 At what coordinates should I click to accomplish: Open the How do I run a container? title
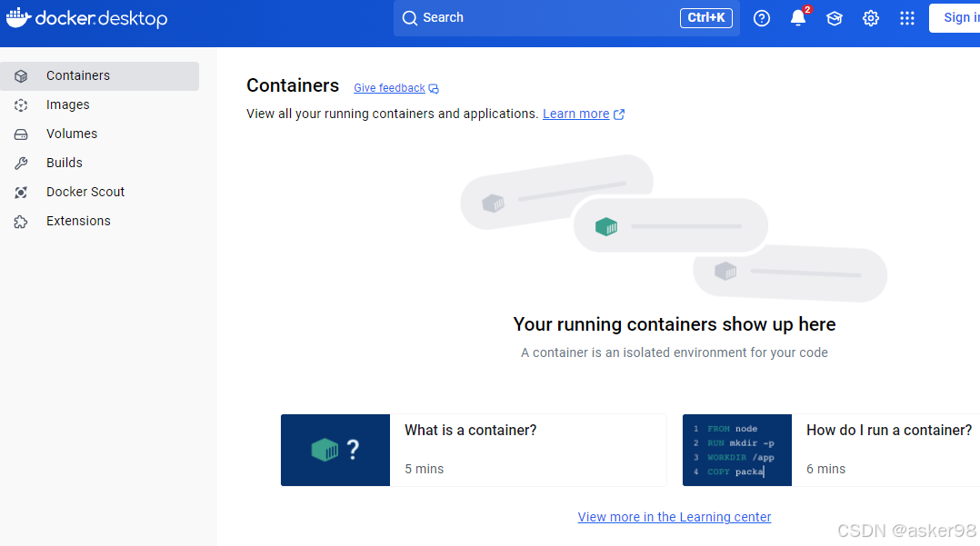point(889,431)
